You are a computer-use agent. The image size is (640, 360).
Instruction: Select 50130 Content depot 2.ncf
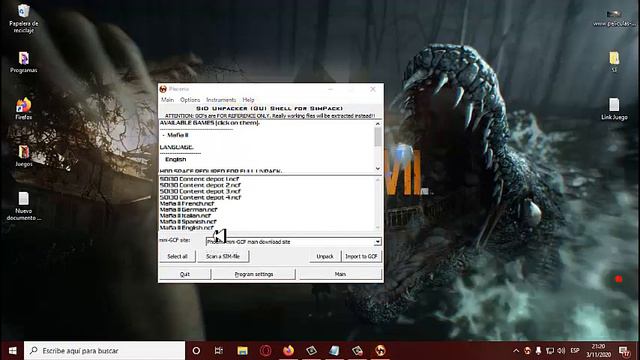(200, 185)
